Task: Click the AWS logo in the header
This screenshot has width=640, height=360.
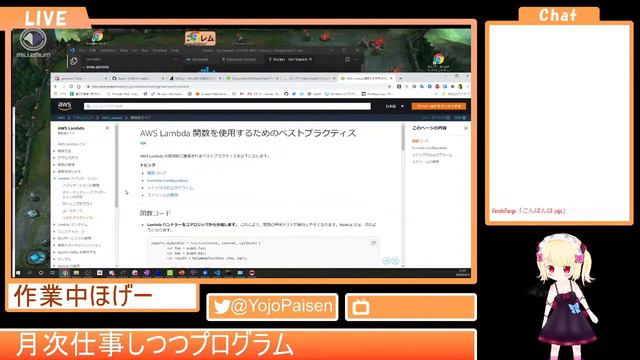Action: [x=64, y=106]
